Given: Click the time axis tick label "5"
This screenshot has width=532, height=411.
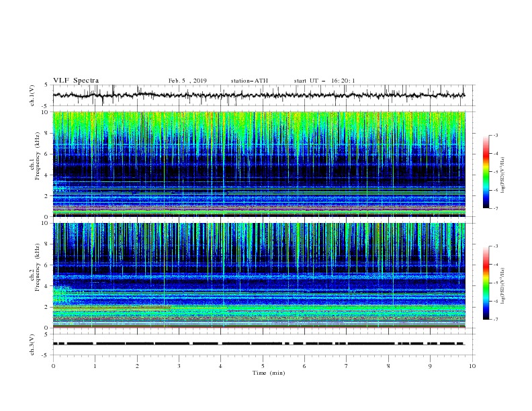Looking at the screenshot, I should [263, 366].
